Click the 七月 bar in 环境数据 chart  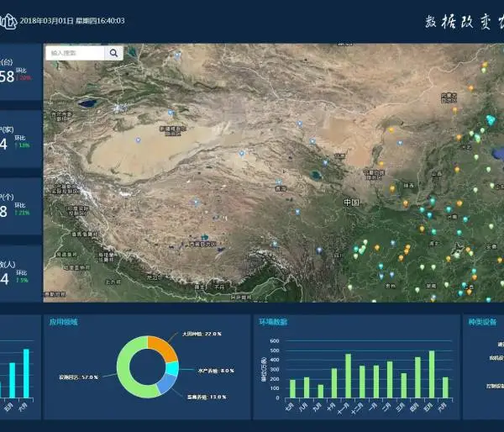point(292,389)
